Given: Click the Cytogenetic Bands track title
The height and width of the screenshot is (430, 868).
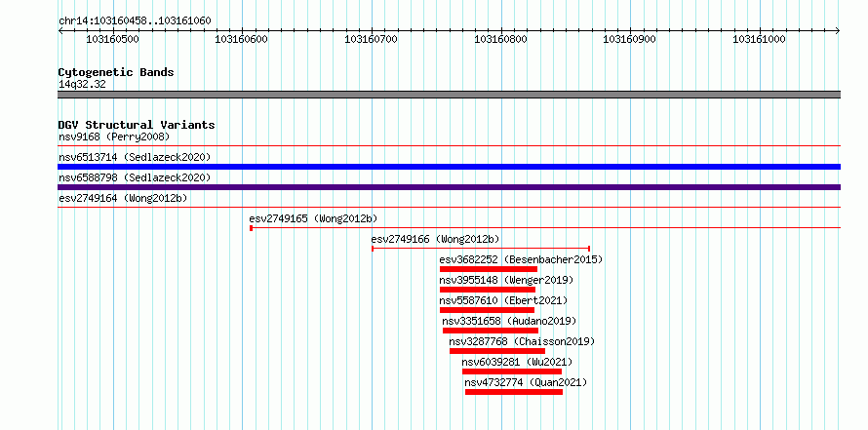Looking at the screenshot, I should coord(116,72).
